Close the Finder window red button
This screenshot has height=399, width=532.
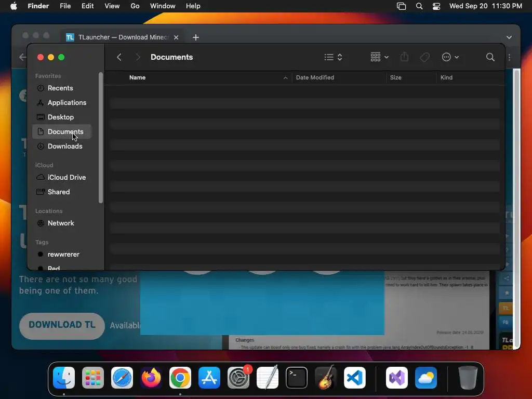41,57
